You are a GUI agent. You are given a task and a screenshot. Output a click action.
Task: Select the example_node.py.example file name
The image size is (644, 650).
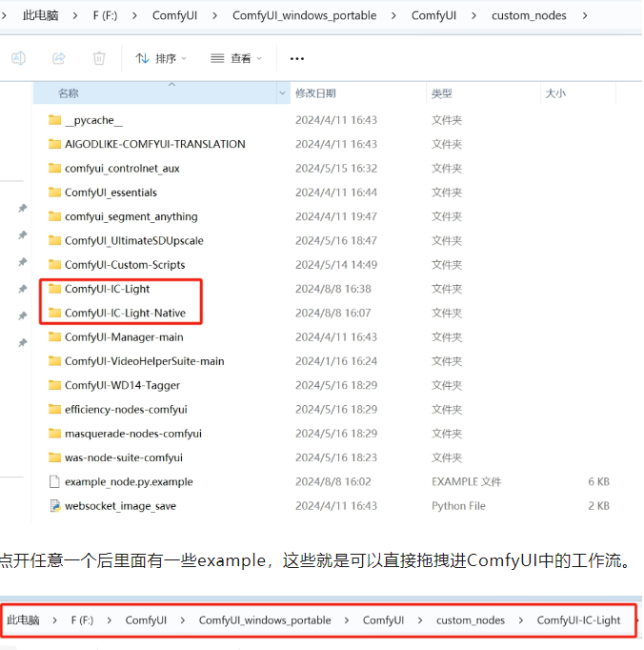129,481
